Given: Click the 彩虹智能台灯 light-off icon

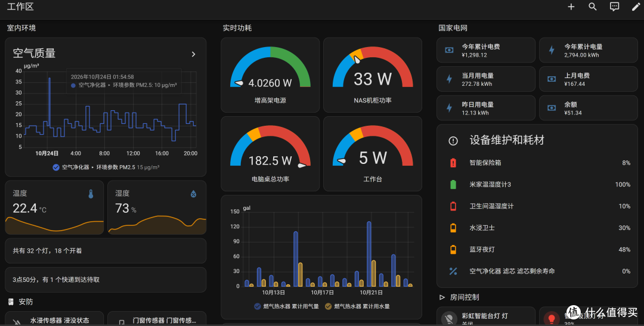Looking at the screenshot, I should point(450,318).
